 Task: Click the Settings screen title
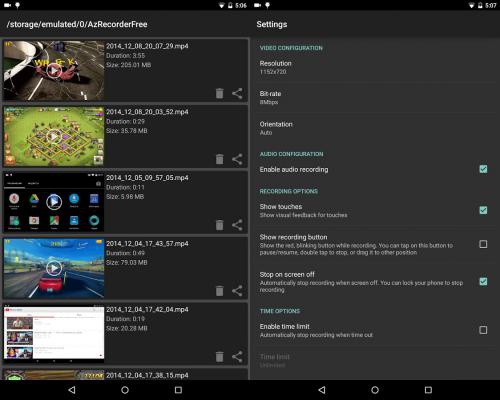click(272, 24)
